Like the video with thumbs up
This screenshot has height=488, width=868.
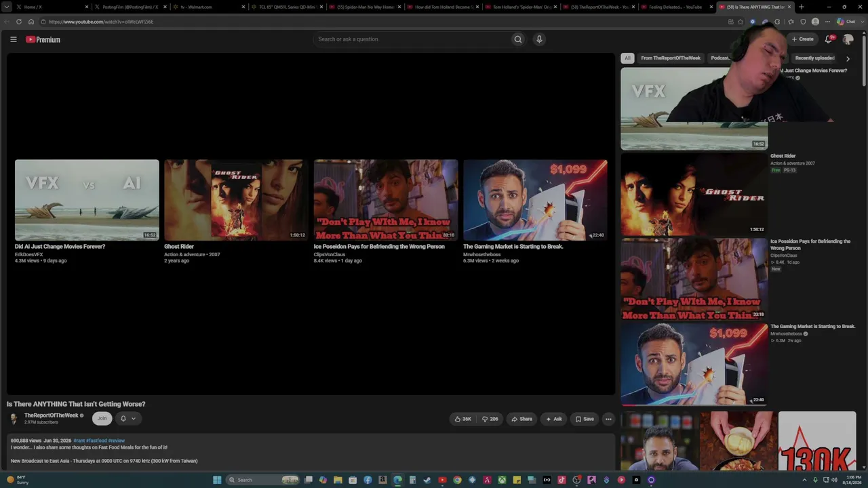coord(463,419)
